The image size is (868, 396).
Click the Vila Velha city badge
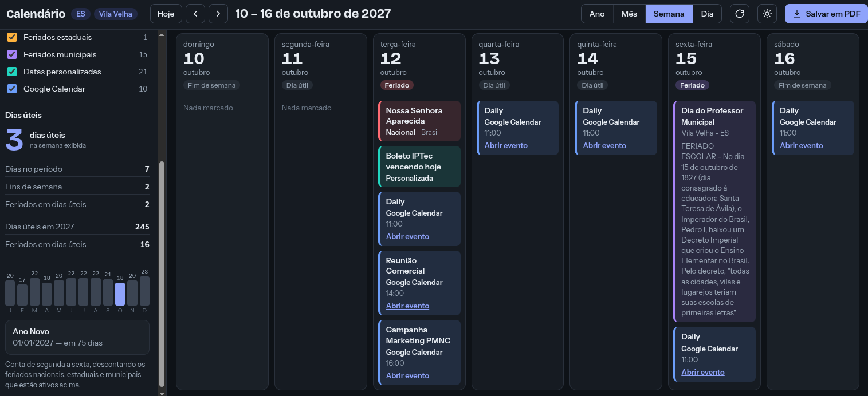tap(115, 14)
